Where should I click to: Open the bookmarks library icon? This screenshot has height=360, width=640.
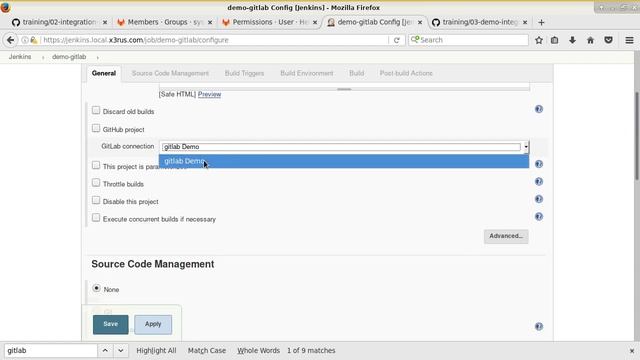[x=554, y=40]
